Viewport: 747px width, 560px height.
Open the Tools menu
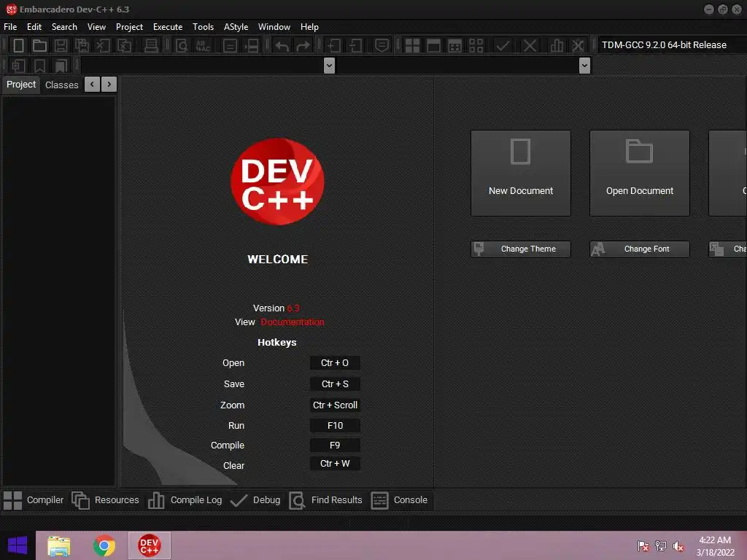(203, 27)
